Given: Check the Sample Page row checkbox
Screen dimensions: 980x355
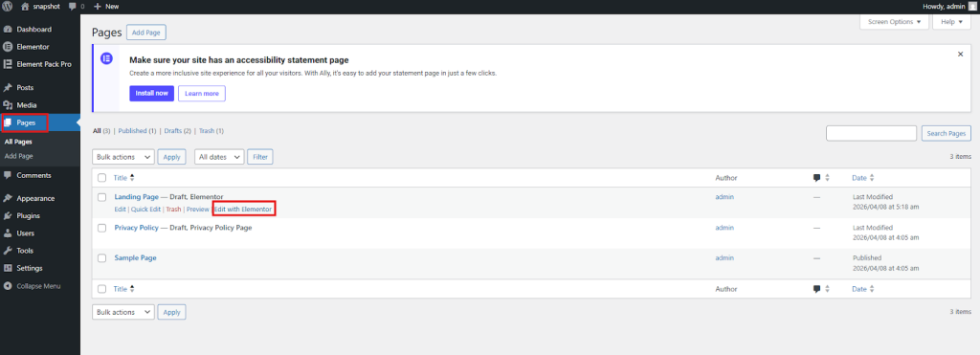Looking at the screenshot, I should [101, 258].
